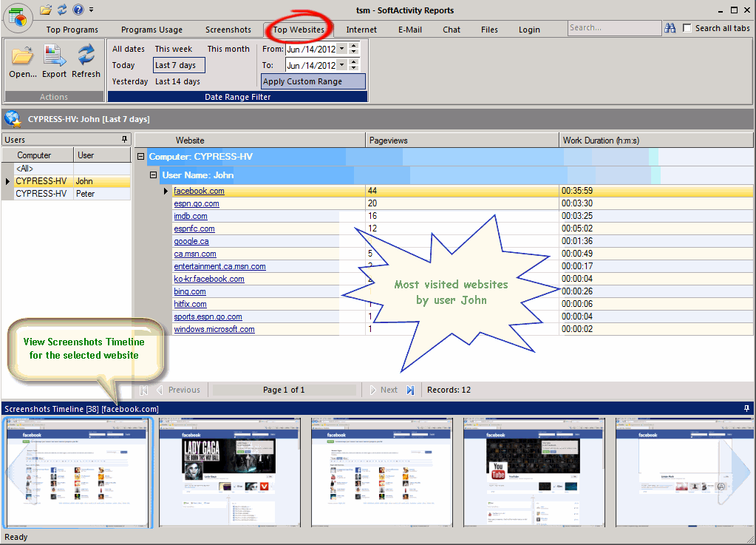
Task: Select user Peter on CYPRESS-HV
Action: point(66,194)
